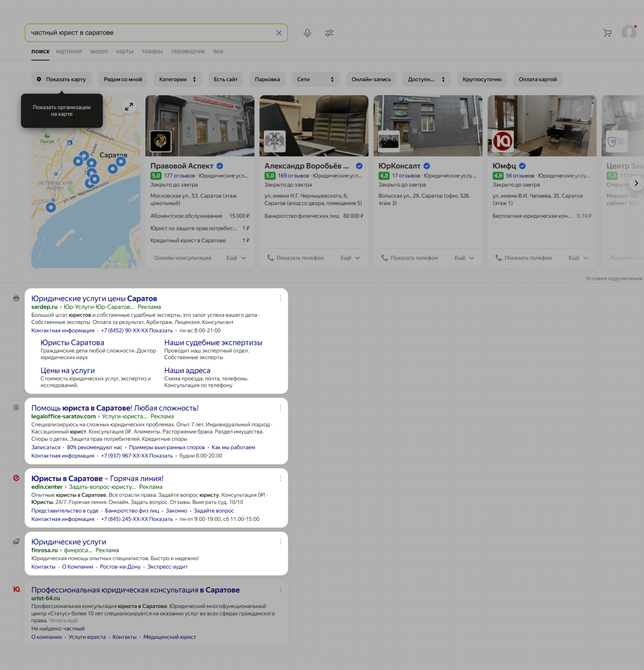Open search settings sliders icon

329,33
